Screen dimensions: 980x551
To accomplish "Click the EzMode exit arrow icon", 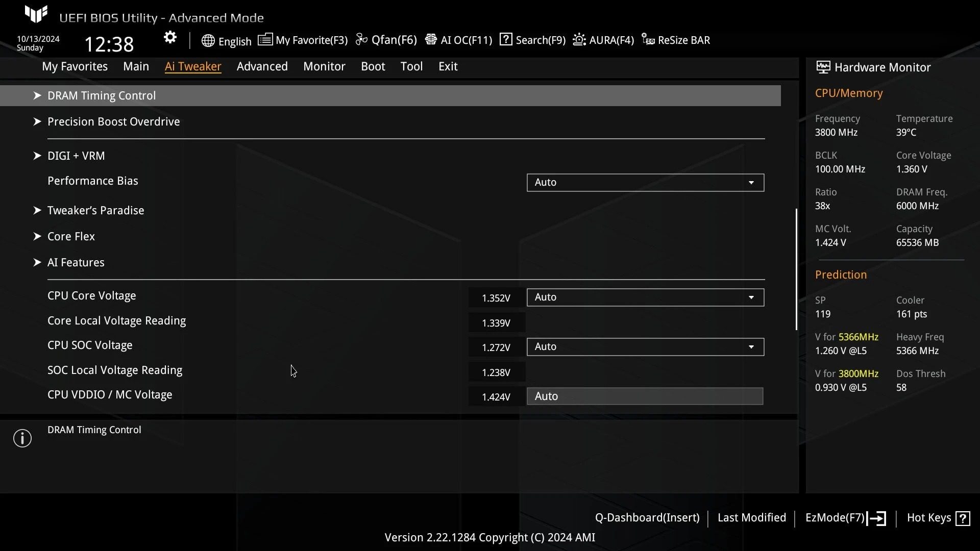I will coord(877,519).
